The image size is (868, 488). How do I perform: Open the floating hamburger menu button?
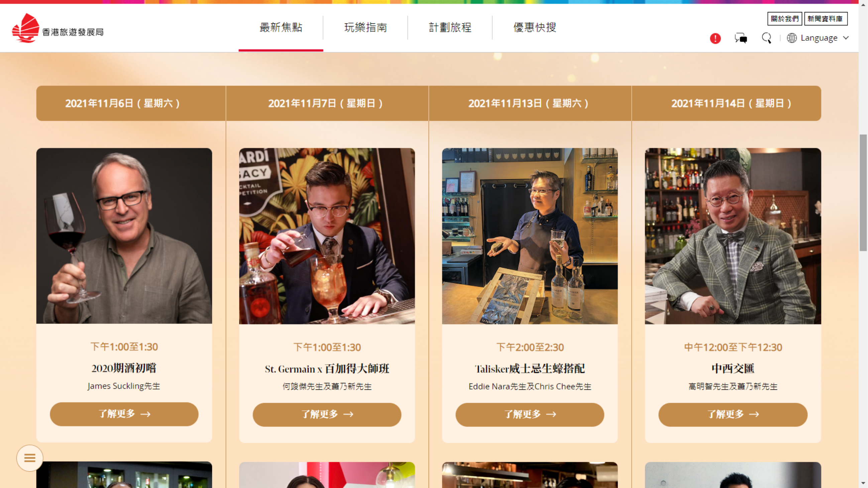coord(30,458)
